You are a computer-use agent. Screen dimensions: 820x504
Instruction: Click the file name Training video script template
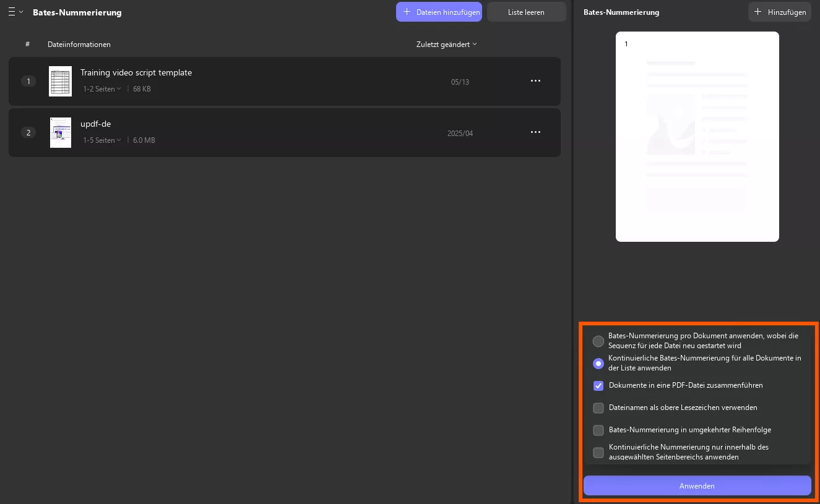pos(136,72)
